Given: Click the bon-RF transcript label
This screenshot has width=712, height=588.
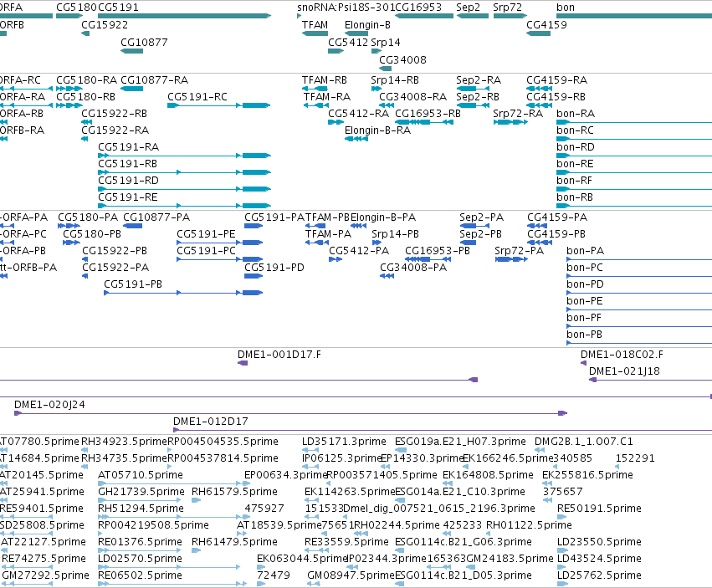Looking at the screenshot, I should tap(575, 181).
